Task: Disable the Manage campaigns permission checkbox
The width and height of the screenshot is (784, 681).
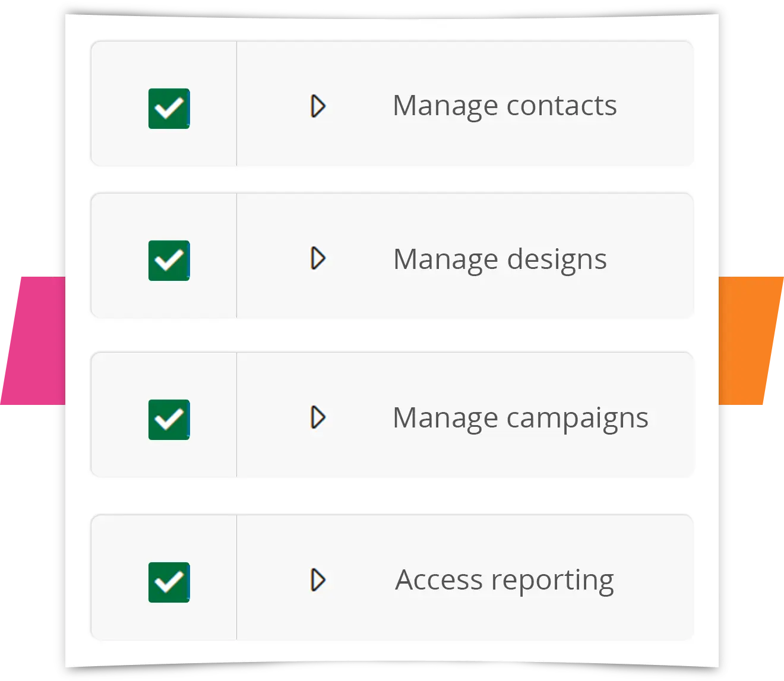Action: pos(168,418)
